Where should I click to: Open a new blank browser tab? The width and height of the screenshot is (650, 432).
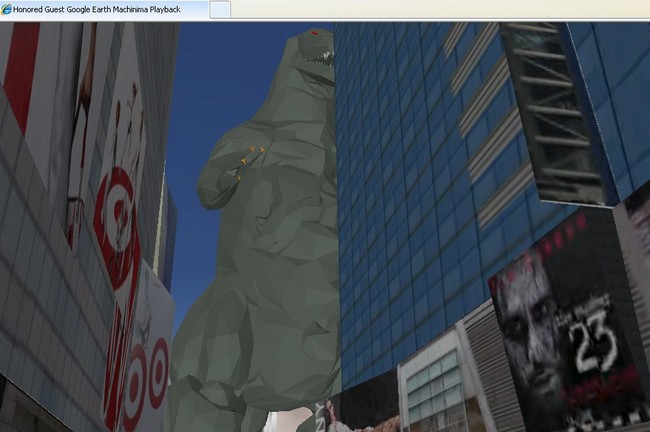pos(220,10)
